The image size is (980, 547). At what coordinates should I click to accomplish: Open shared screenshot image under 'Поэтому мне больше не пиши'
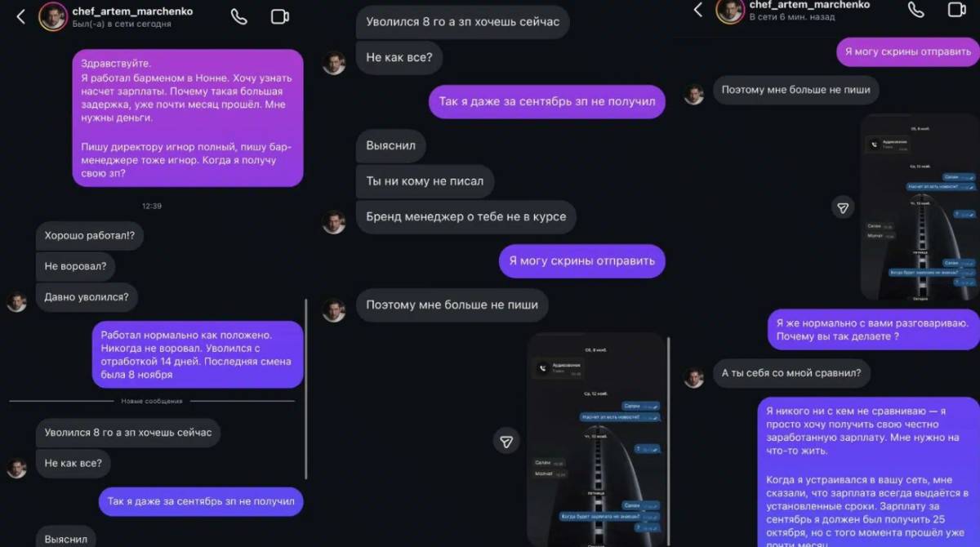click(596, 439)
